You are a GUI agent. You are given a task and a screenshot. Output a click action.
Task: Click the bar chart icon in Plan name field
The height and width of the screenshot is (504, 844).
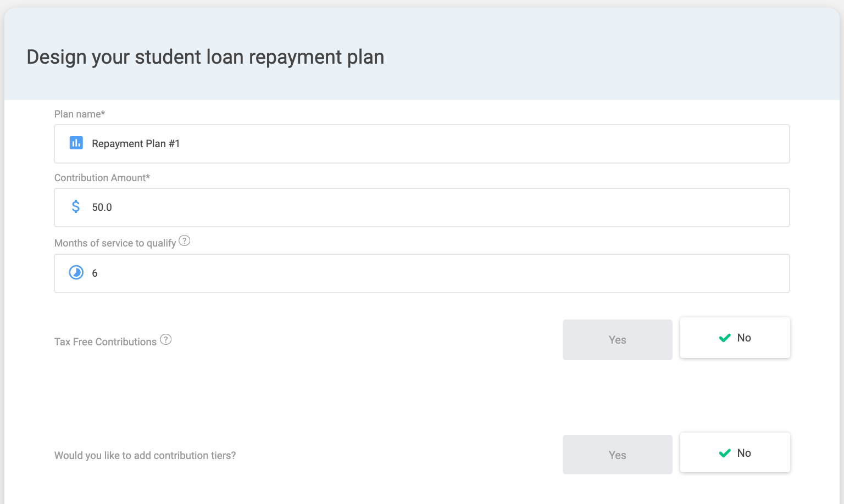(x=76, y=143)
